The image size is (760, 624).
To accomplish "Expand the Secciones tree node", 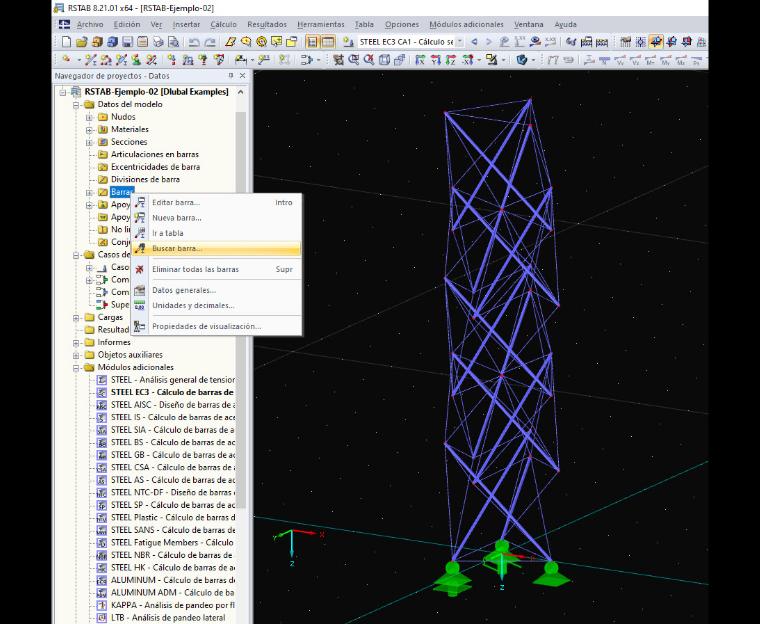I will coord(89,143).
